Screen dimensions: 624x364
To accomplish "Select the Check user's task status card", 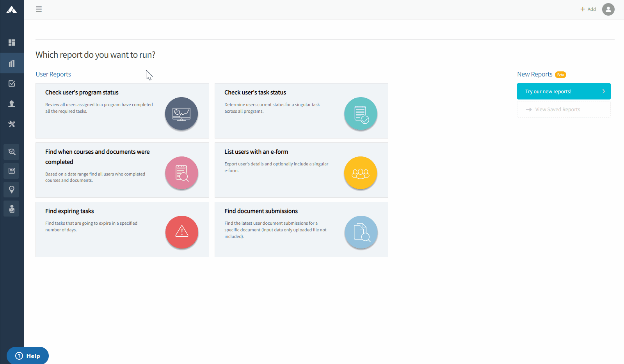I will pyautogui.click(x=301, y=111).
